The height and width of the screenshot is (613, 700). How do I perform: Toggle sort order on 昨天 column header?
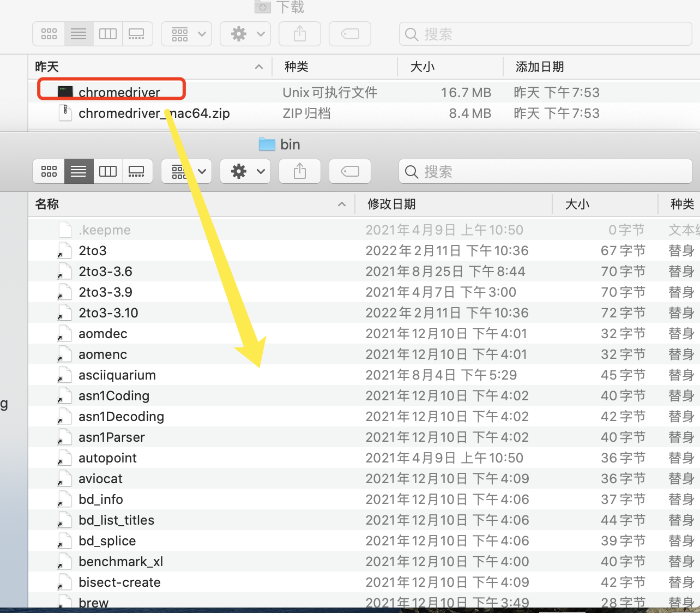click(x=150, y=67)
